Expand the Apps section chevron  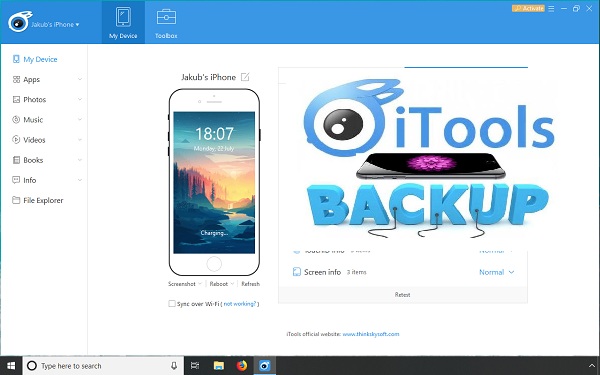[80, 79]
